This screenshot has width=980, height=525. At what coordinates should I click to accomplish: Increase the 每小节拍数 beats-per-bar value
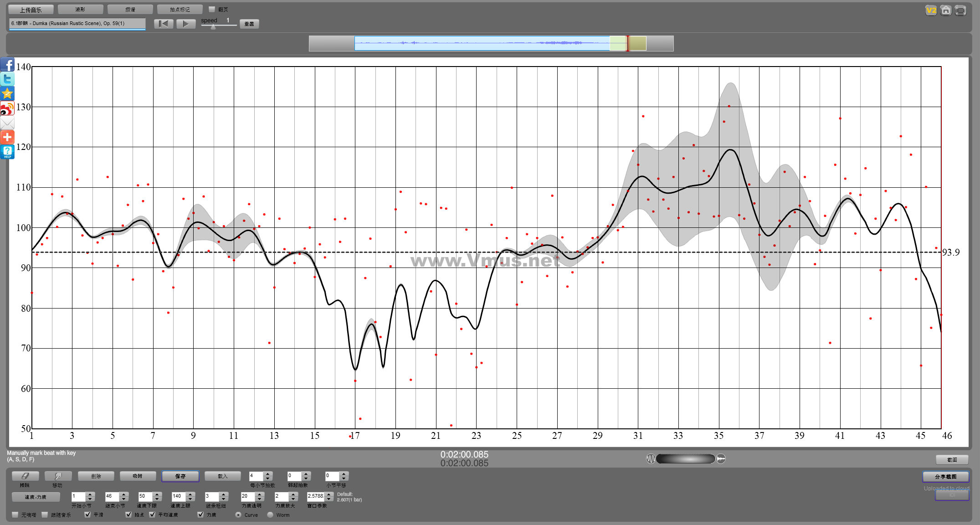268,474
